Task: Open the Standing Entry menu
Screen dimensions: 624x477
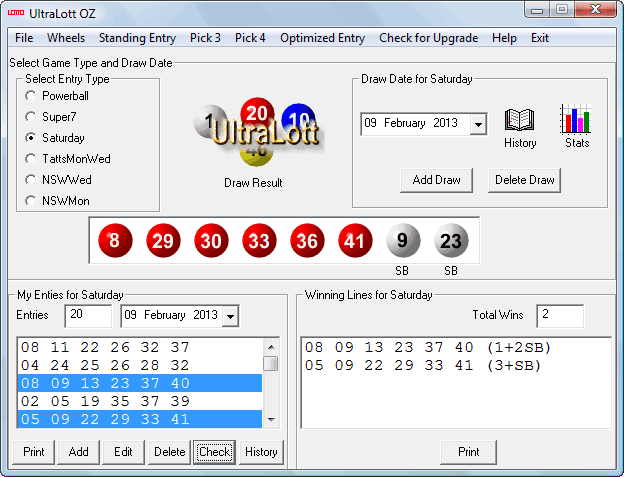Action: pos(137,38)
